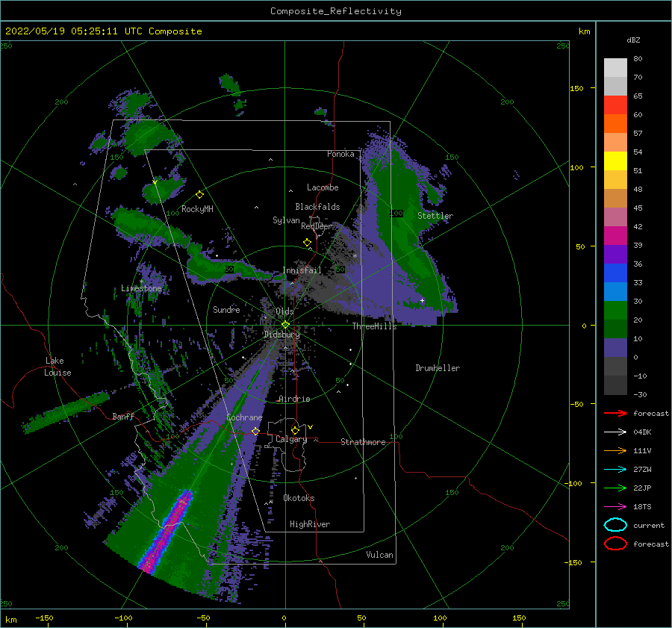Pick the bright yellow dBZ swatch

(615, 161)
